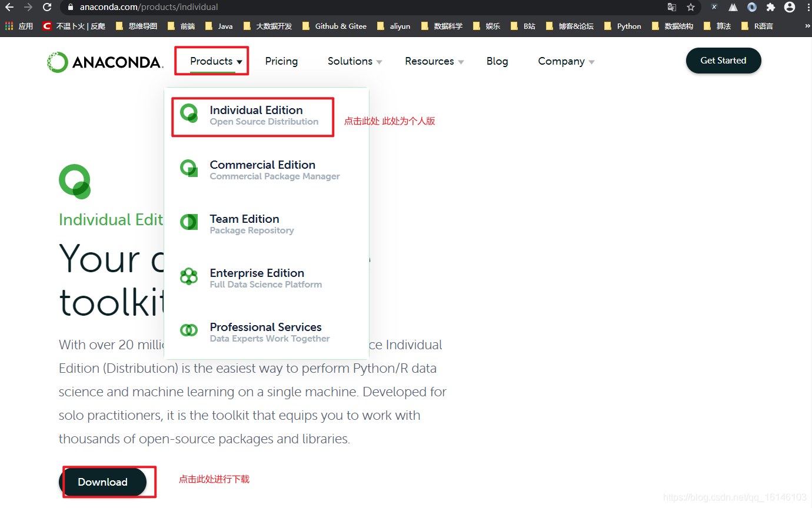Click the large Individual Edition page logo
The height and width of the screenshot is (508, 812).
click(x=75, y=182)
